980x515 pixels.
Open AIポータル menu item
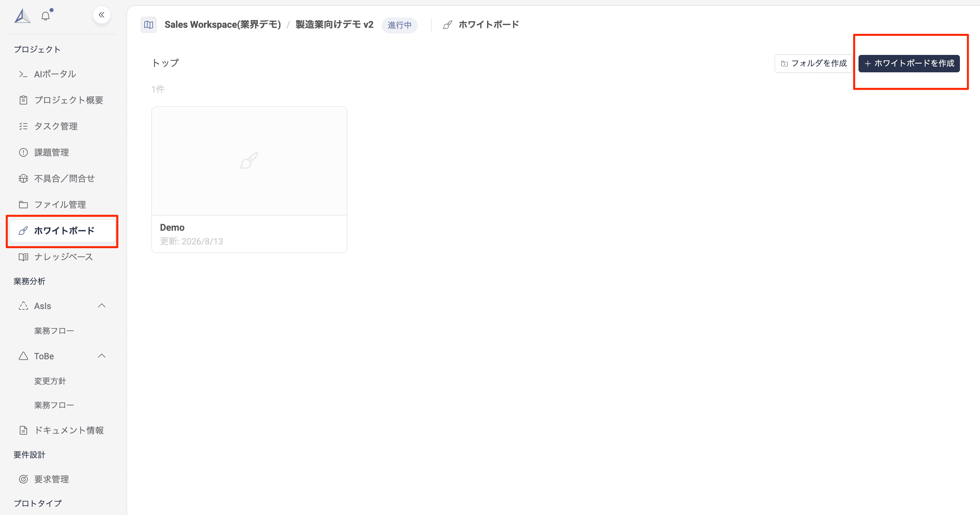63,74
